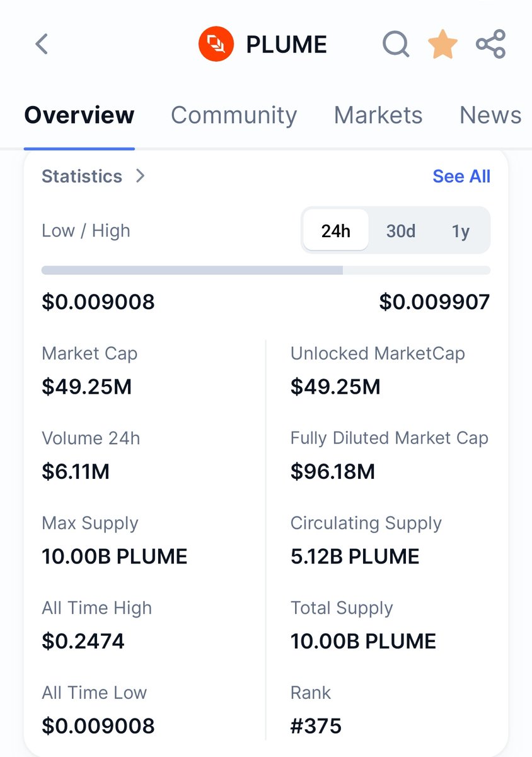
Task: Tap the Circulating Supply label
Action: click(366, 524)
